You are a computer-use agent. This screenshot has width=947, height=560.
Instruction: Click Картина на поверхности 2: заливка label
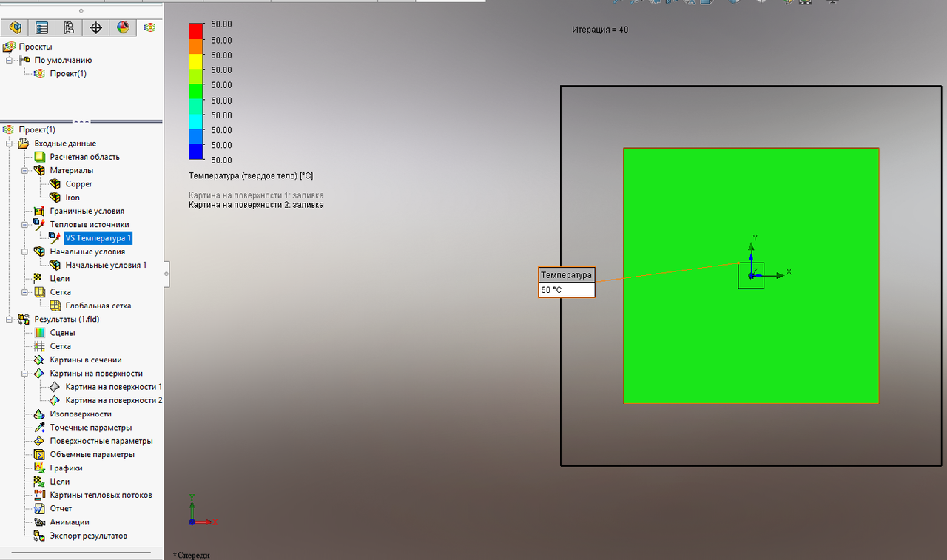pos(256,205)
